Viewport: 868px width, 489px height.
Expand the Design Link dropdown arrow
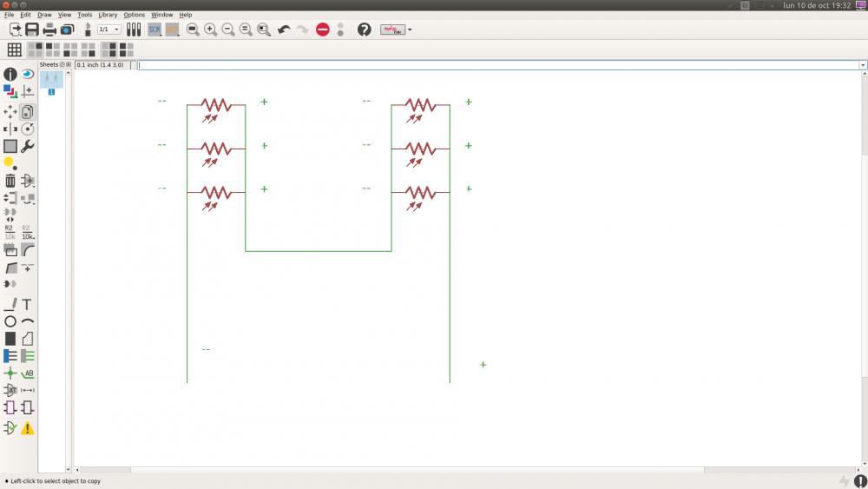410,30
